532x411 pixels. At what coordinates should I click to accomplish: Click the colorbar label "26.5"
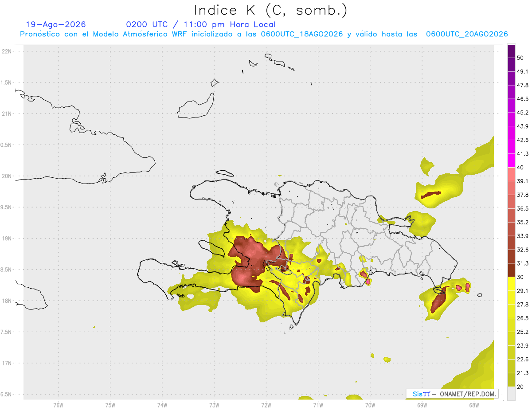tap(523, 318)
